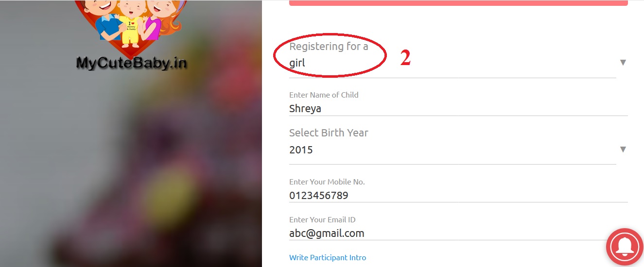The width and height of the screenshot is (644, 267).
Task: Click the 'Select Birth Year' label
Action: [329, 133]
